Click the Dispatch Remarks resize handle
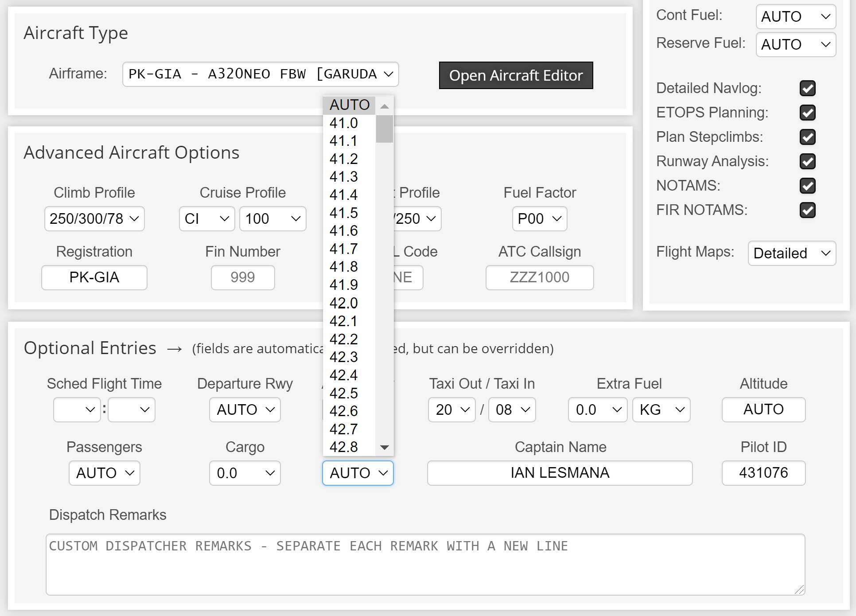 coord(799,589)
